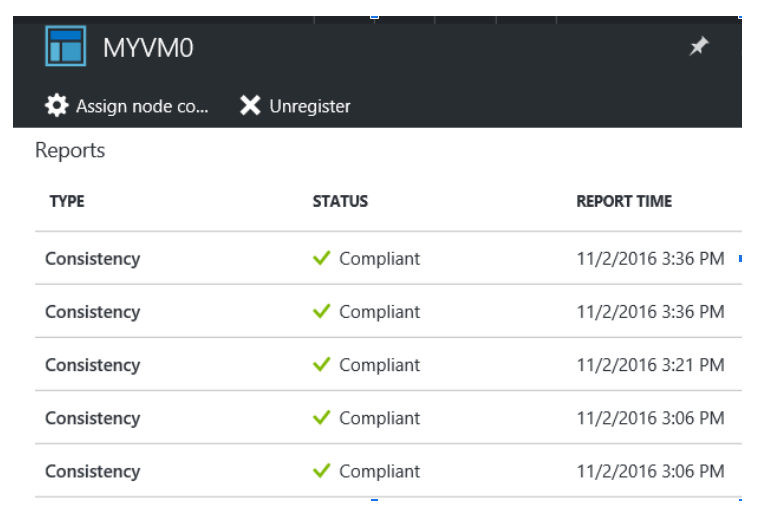The image size is (765, 519).
Task: Sort by the STATUS column header
Action: pos(340,201)
